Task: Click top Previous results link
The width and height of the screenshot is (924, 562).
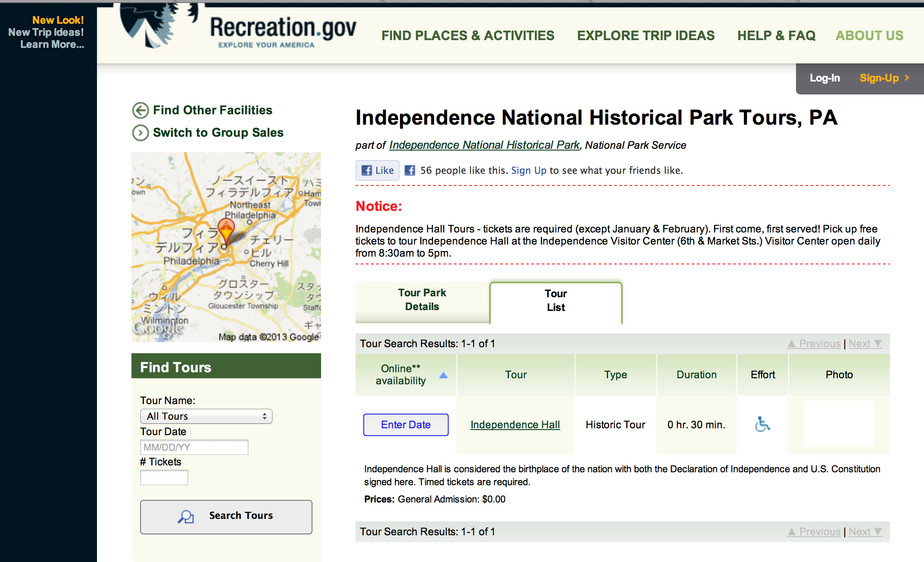Action: pos(814,344)
